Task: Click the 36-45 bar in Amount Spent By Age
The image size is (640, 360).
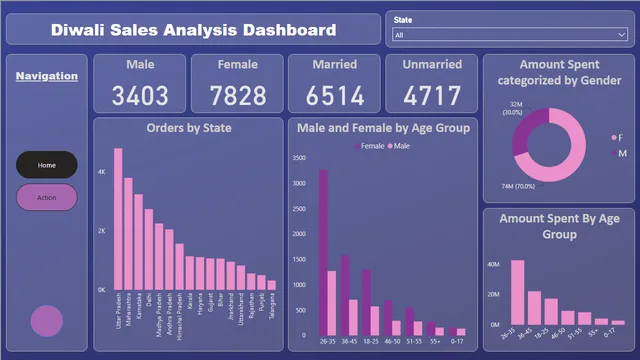Action: 534,308
